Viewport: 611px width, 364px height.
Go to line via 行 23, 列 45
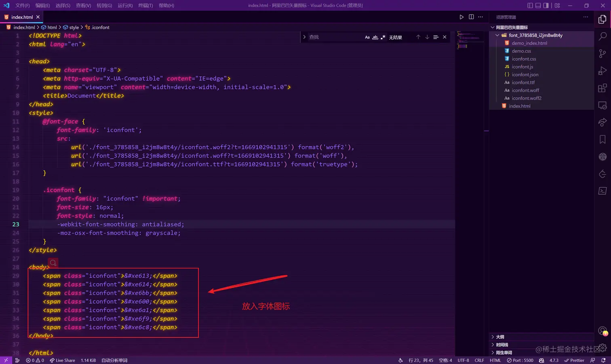pyautogui.click(x=421, y=360)
